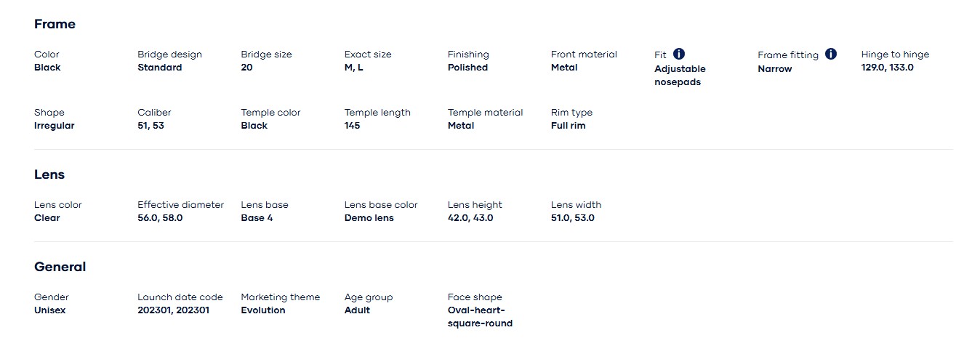Select the Frame section heading
Screen dimensions: 980x338
point(55,24)
